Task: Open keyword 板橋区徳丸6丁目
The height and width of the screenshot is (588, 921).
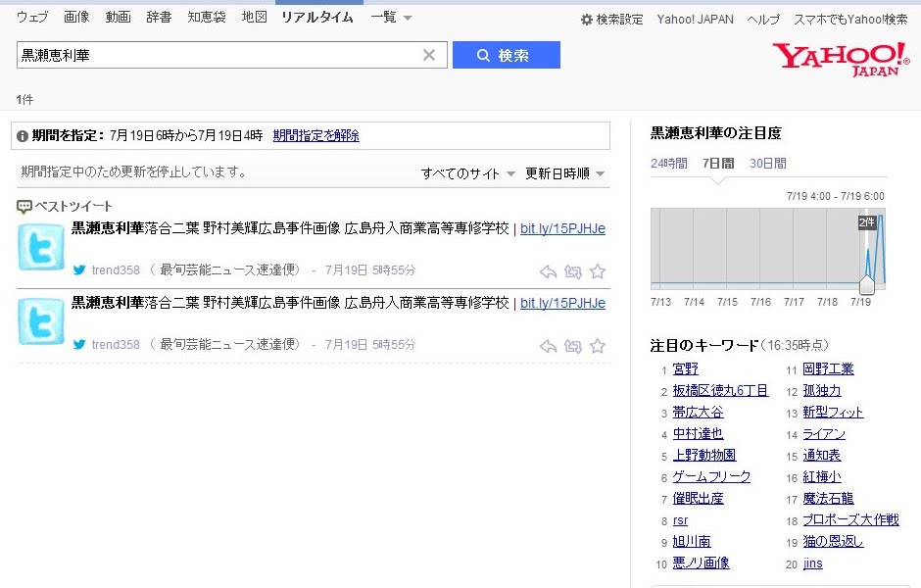Action: click(x=720, y=391)
